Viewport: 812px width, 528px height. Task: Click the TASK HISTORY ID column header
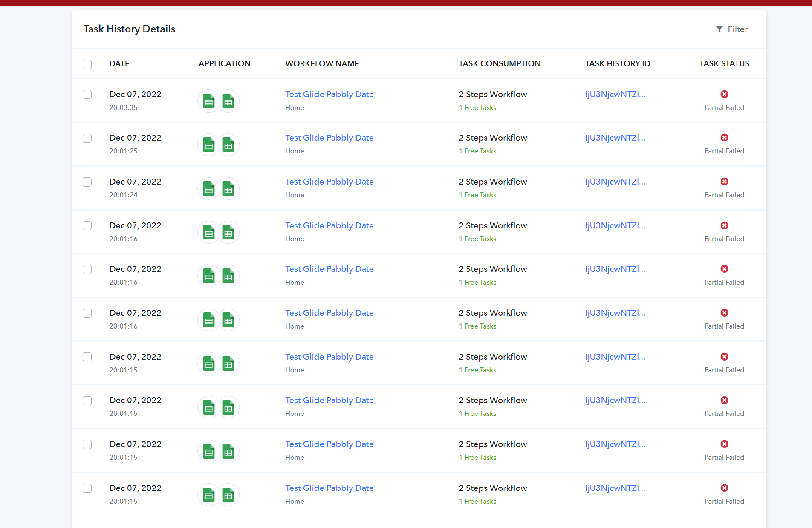coord(618,63)
